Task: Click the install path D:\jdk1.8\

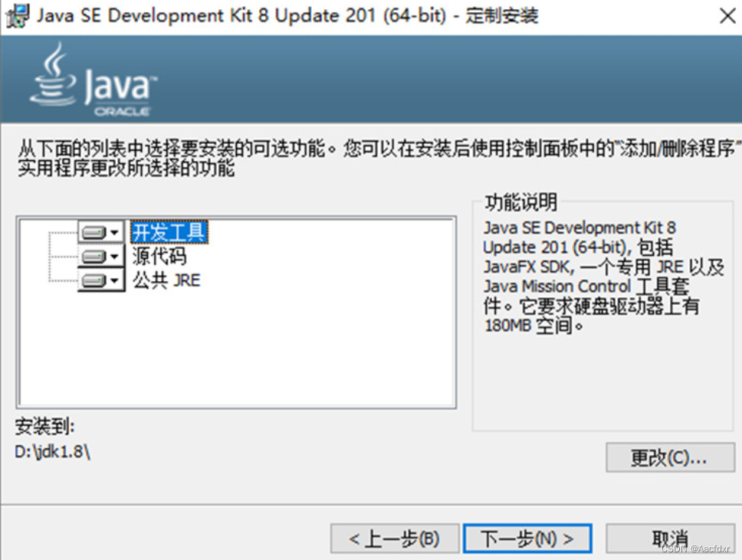Action: coord(53,452)
